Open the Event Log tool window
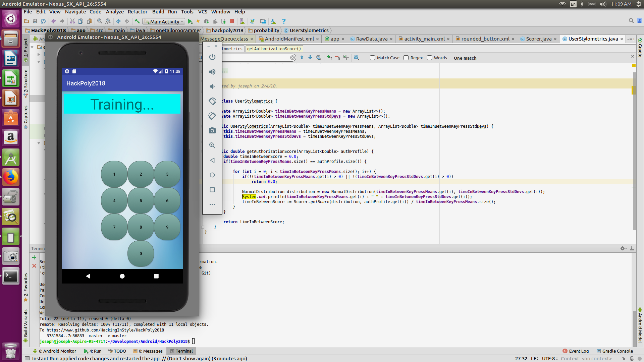Screen dimensions: 644x362 576,351
